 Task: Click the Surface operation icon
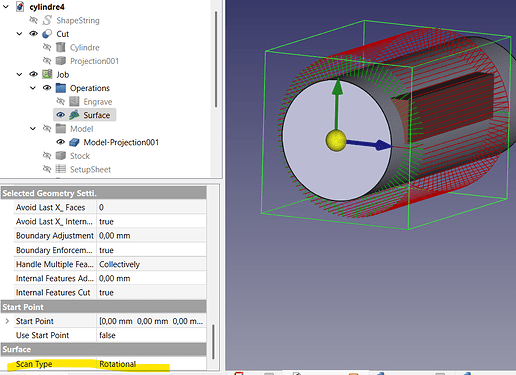[x=74, y=115]
